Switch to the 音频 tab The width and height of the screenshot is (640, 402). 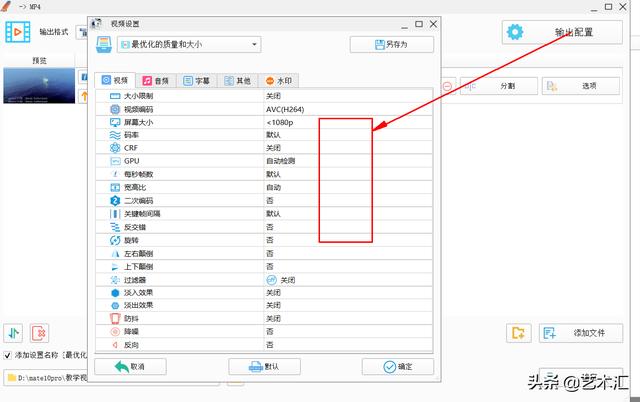pos(156,81)
